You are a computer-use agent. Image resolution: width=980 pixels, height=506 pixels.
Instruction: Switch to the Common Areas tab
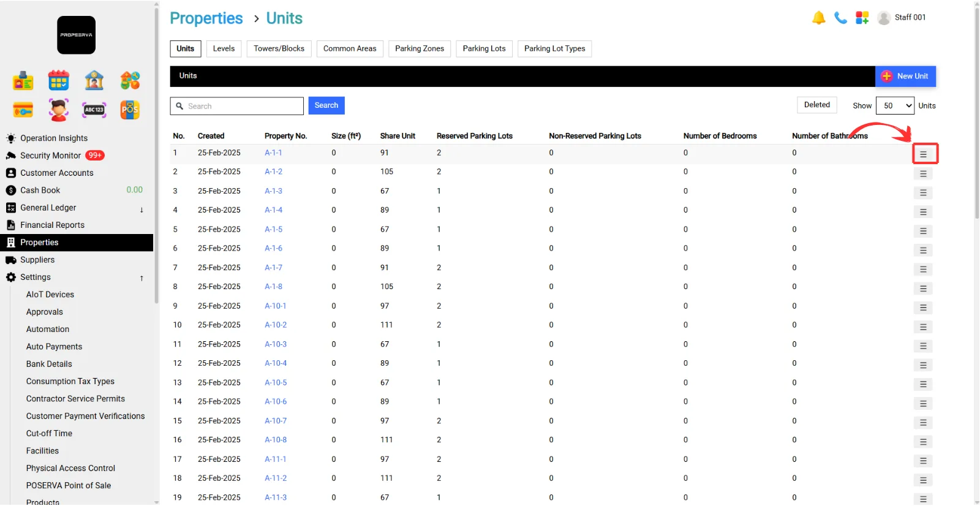click(350, 49)
